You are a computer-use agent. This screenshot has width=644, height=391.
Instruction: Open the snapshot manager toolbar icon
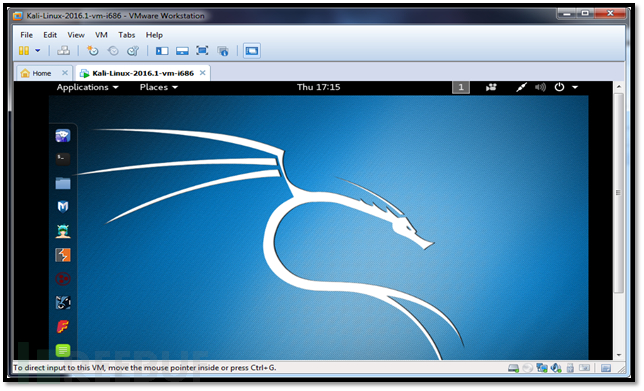coord(133,51)
